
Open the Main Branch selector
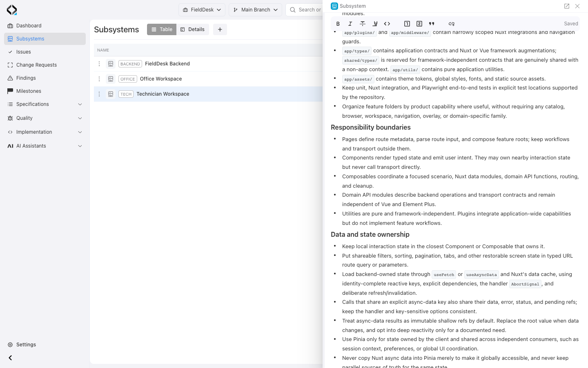pyautogui.click(x=256, y=10)
